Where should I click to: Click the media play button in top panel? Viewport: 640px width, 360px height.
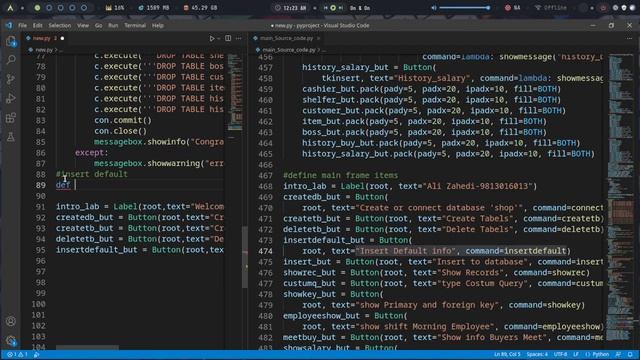tap(333, 8)
